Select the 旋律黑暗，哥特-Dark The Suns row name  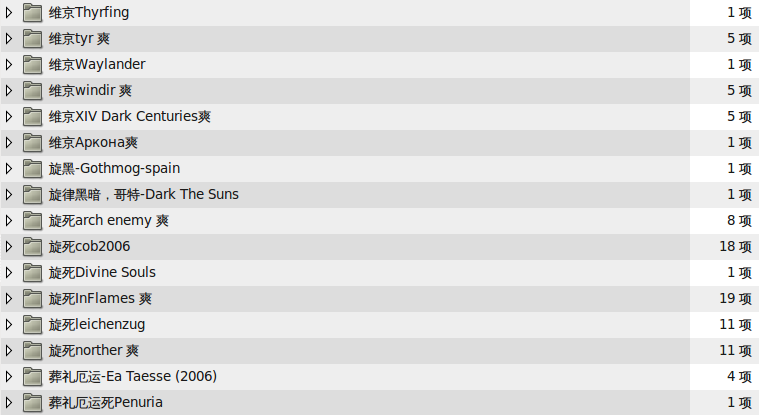[x=144, y=195]
